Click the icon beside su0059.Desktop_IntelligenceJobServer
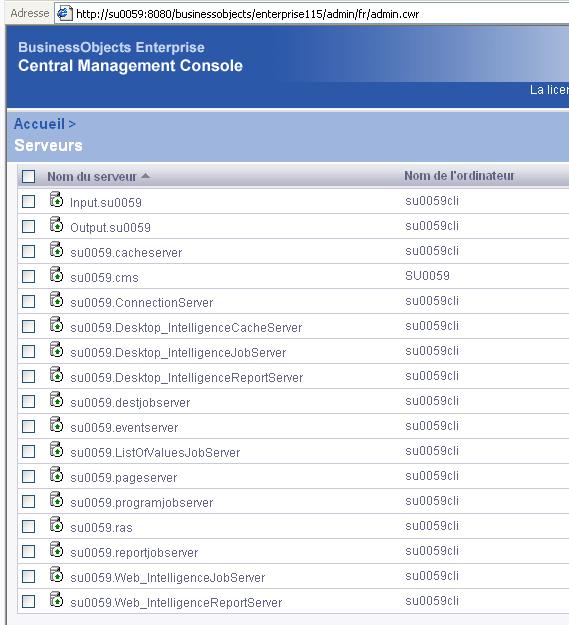The image size is (569, 625). pyautogui.click(x=56, y=350)
